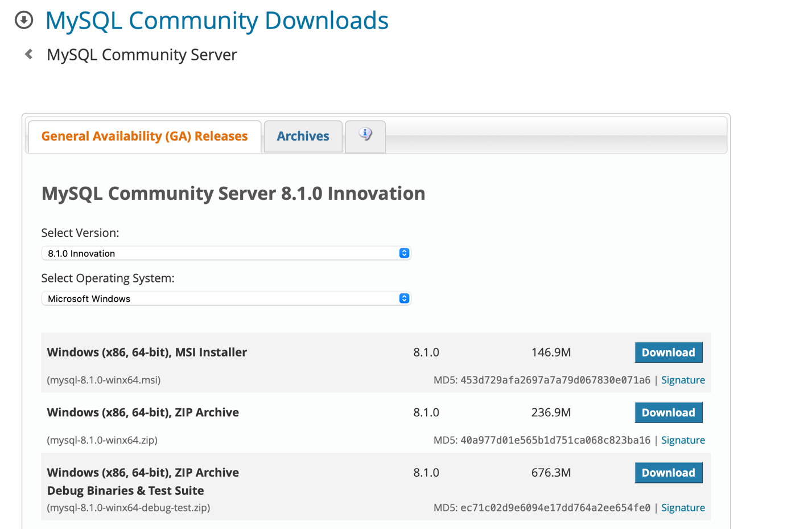Click the MD5 hash ec71c02d9e6094e17dd764a2ee654fe0
This screenshot has height=529, width=812.
(555, 507)
